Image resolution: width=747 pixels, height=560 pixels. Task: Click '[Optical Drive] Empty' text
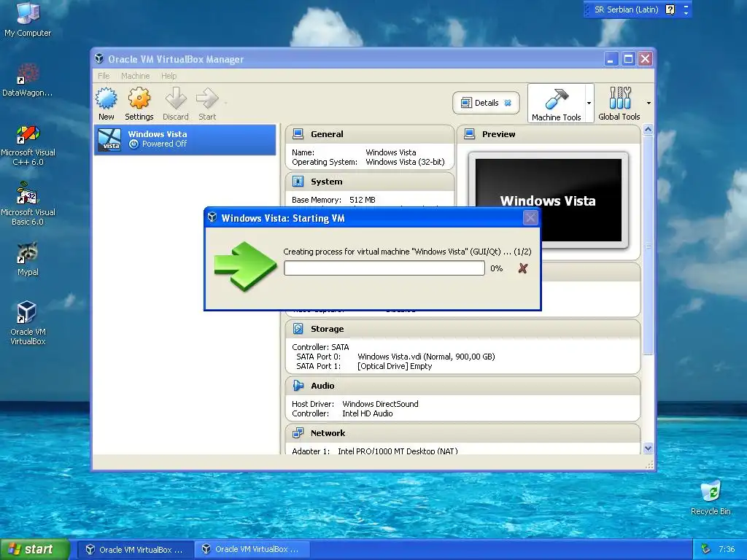(x=395, y=366)
